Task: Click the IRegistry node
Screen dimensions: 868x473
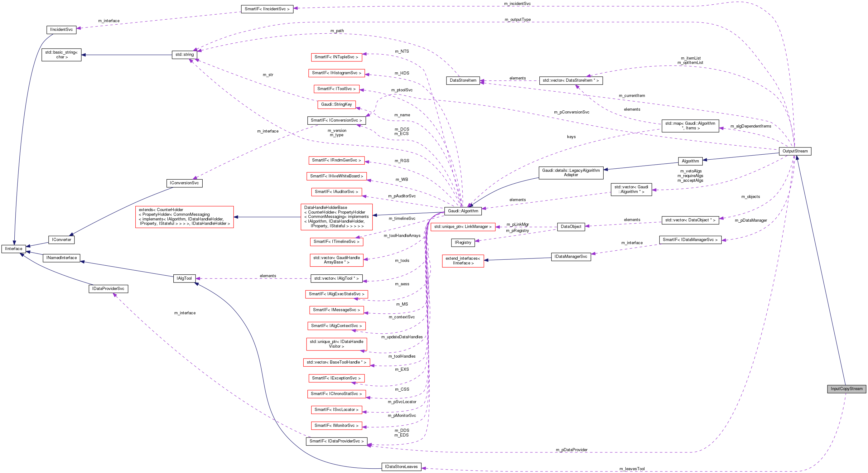Action: [x=463, y=242]
